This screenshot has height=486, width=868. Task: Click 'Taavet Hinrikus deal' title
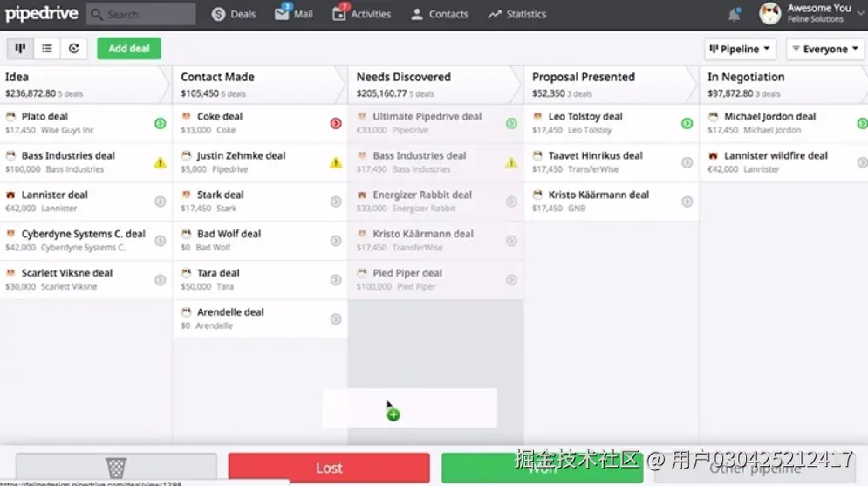tap(595, 155)
